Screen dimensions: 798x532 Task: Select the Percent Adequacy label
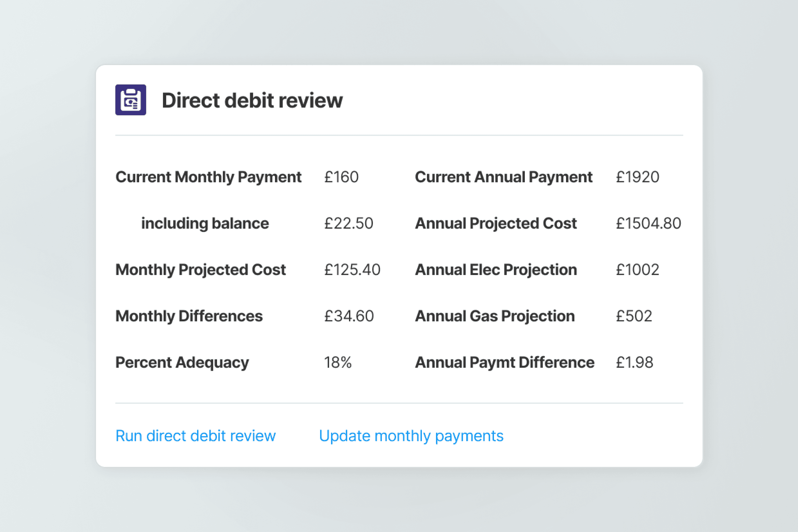click(x=182, y=362)
